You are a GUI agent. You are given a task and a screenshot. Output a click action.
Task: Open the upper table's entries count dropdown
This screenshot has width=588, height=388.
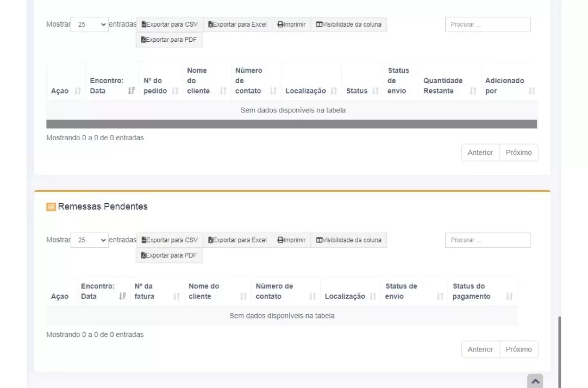click(x=89, y=24)
